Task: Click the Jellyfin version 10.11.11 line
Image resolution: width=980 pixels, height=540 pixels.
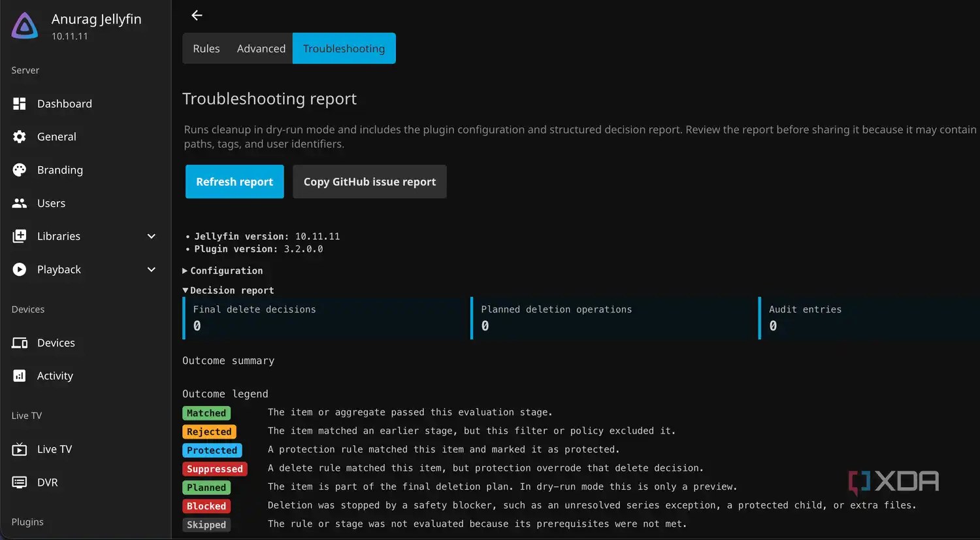Action: [267, 236]
